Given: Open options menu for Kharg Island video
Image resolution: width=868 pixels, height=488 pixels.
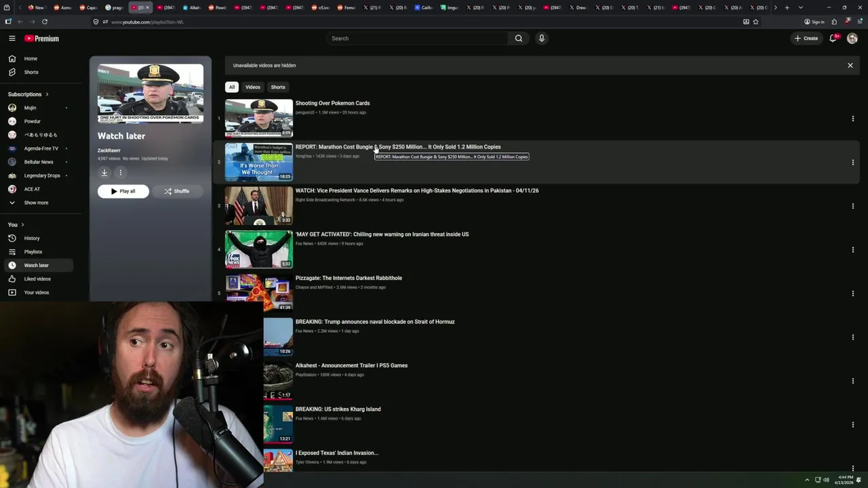Looking at the screenshot, I should pyautogui.click(x=852, y=425).
